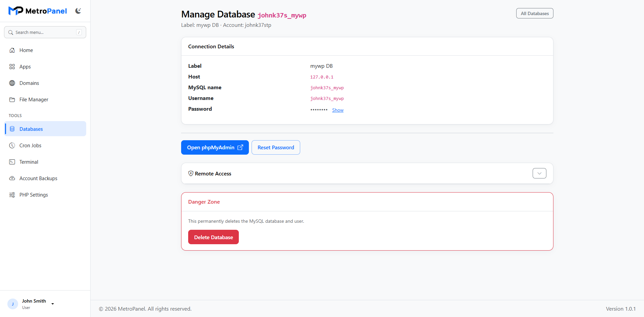Click the Terminal console icon
Image resolution: width=644 pixels, height=317 pixels.
point(12,162)
